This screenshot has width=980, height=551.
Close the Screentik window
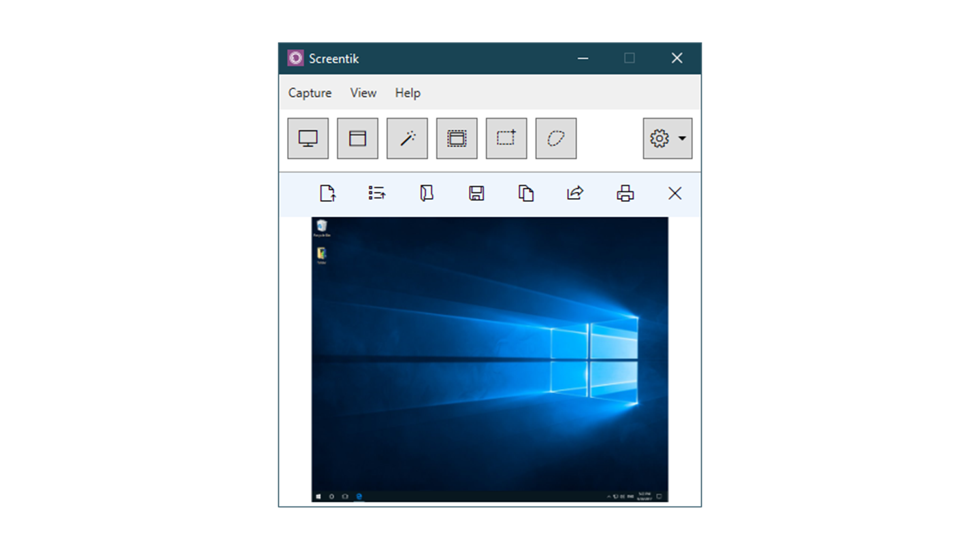(x=677, y=59)
